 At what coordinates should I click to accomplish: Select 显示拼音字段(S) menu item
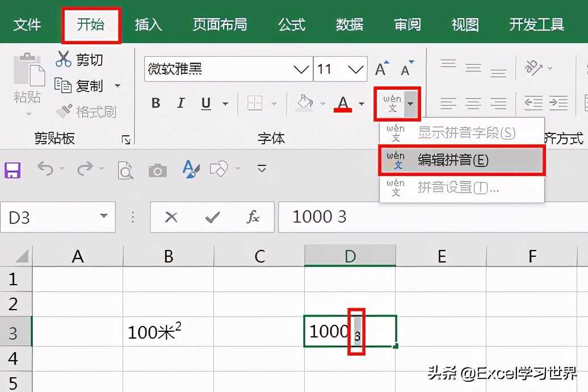coord(461,132)
